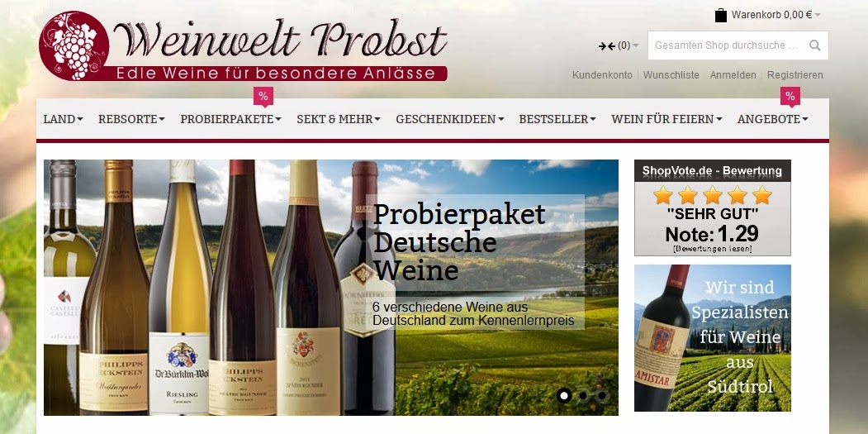Viewport: 868px width, 434px height.
Task: Click the percent badge above Probierpakete
Action: (x=263, y=97)
